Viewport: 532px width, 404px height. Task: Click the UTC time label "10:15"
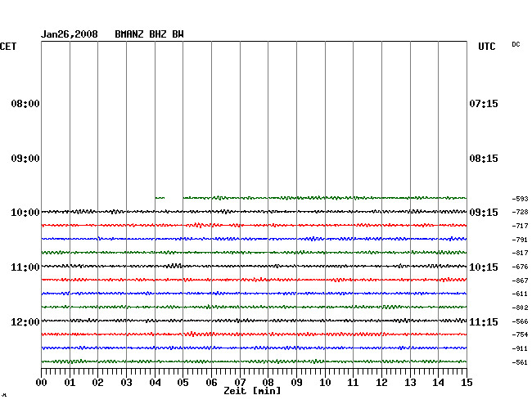point(484,267)
